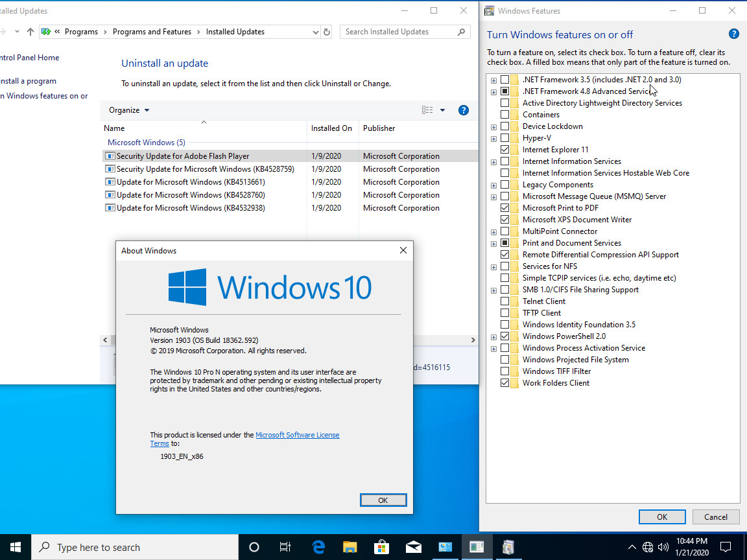
Task: Select Update KB4528760 row
Action: [x=289, y=194]
